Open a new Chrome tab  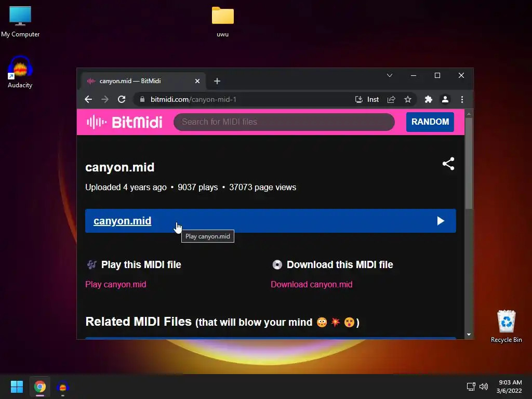coord(217,81)
